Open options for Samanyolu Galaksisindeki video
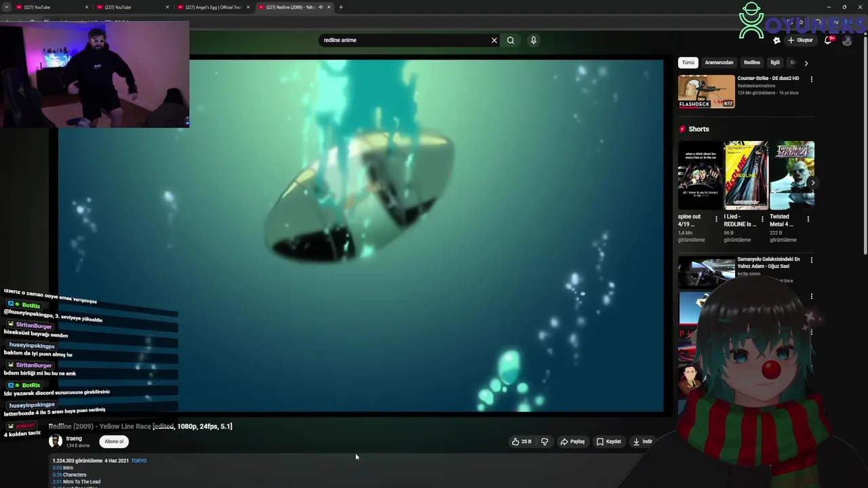Screen dimensions: 868x488 811,260
